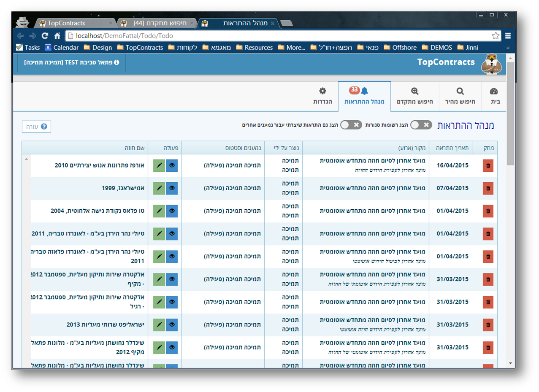Open the Tasks bookmark
Image resolution: width=539 pixels, height=392 pixels.
tap(28, 47)
